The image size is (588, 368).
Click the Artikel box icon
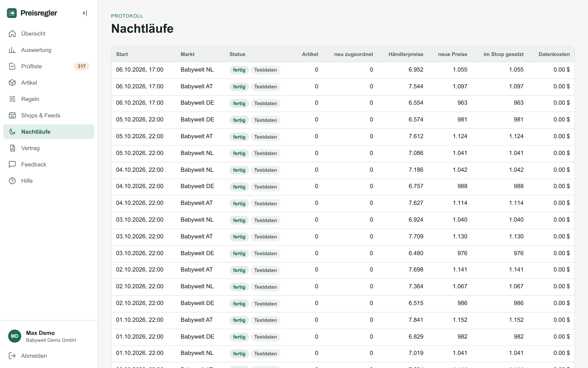pyautogui.click(x=12, y=83)
